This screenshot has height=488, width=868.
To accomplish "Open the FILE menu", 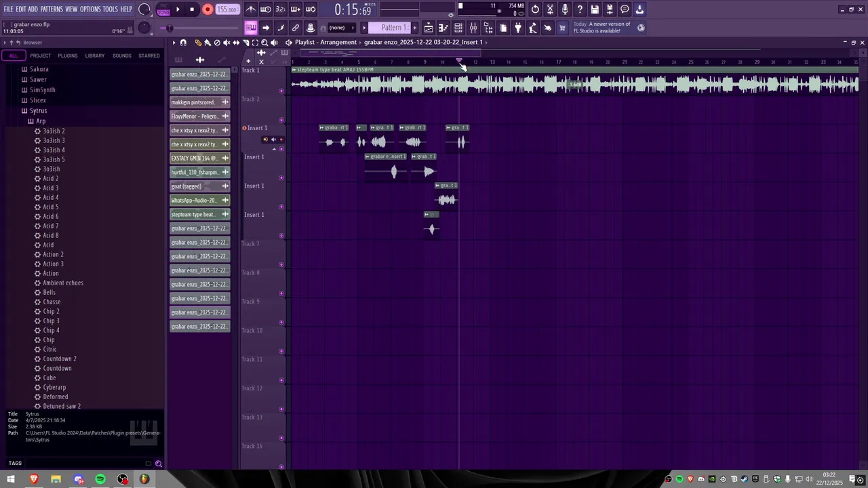I will [x=8, y=9].
